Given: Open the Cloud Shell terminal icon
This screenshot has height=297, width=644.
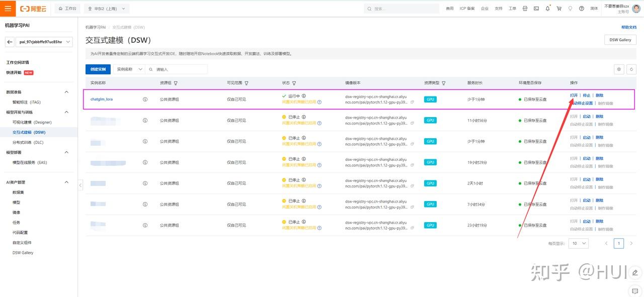Looking at the screenshot, I should [x=536, y=9].
